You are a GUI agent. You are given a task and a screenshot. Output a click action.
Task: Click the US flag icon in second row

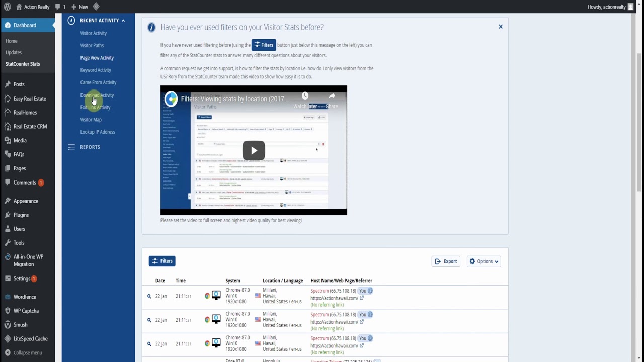(x=258, y=320)
